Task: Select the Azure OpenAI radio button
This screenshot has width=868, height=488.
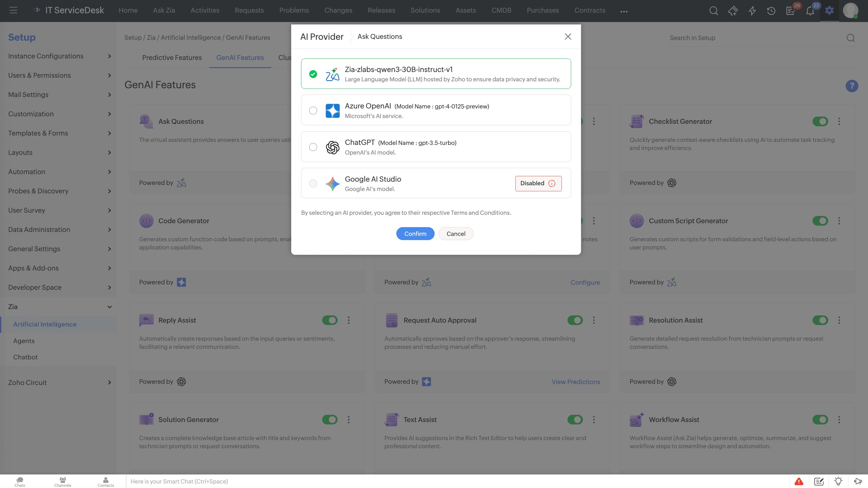Action: pos(313,111)
